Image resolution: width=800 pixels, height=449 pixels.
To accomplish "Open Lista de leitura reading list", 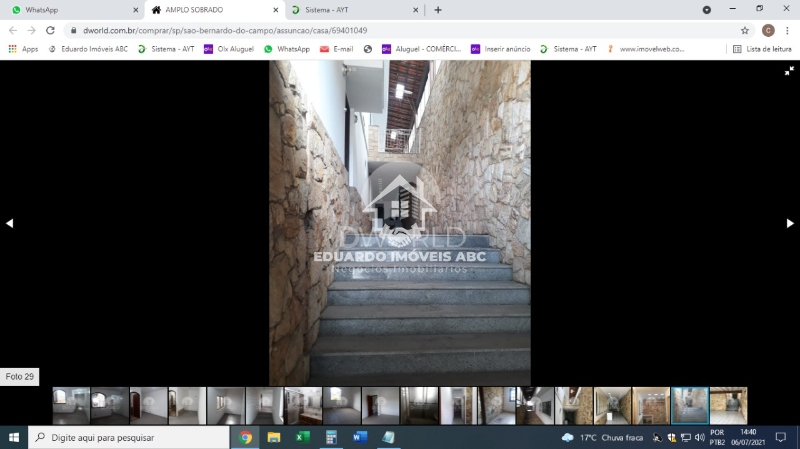I will click(x=762, y=49).
